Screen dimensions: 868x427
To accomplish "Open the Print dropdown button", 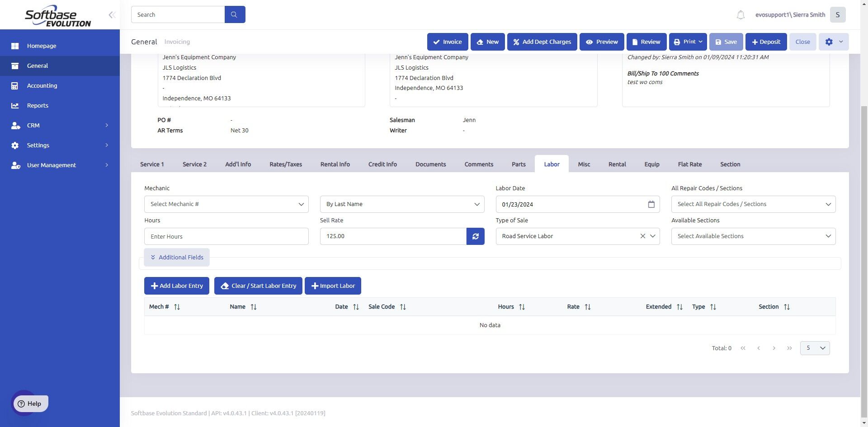I will tap(688, 42).
